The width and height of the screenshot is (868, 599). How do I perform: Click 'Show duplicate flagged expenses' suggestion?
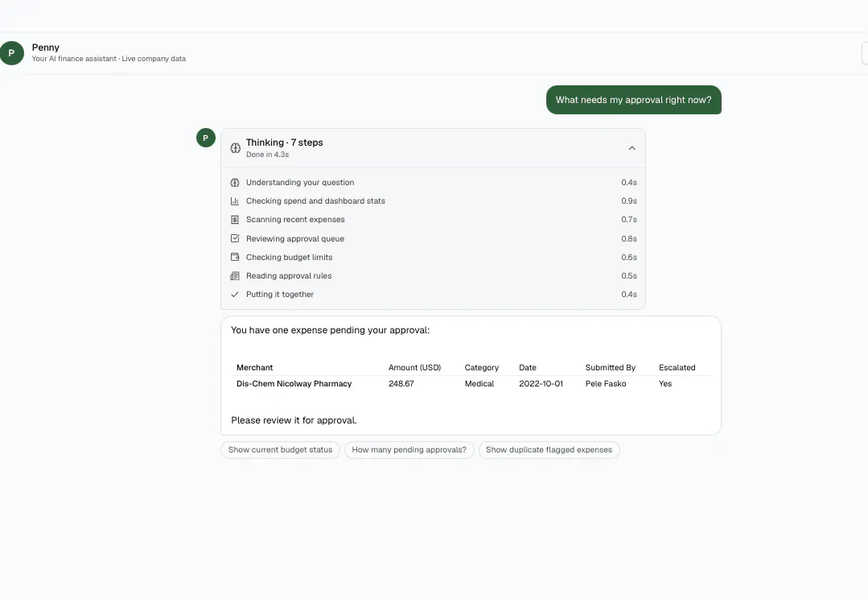[x=549, y=450]
